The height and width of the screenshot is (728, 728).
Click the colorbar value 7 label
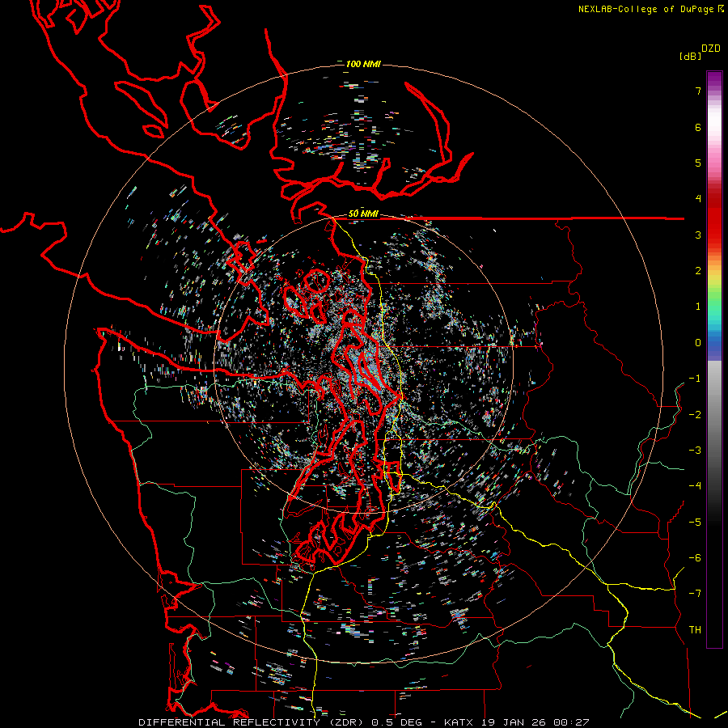pos(698,91)
